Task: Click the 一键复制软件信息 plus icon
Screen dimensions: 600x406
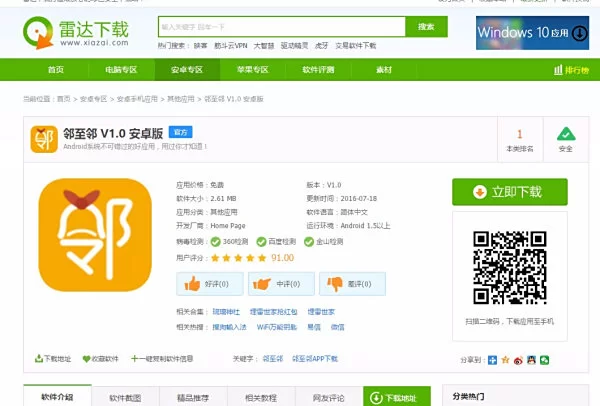Action: click(x=134, y=359)
